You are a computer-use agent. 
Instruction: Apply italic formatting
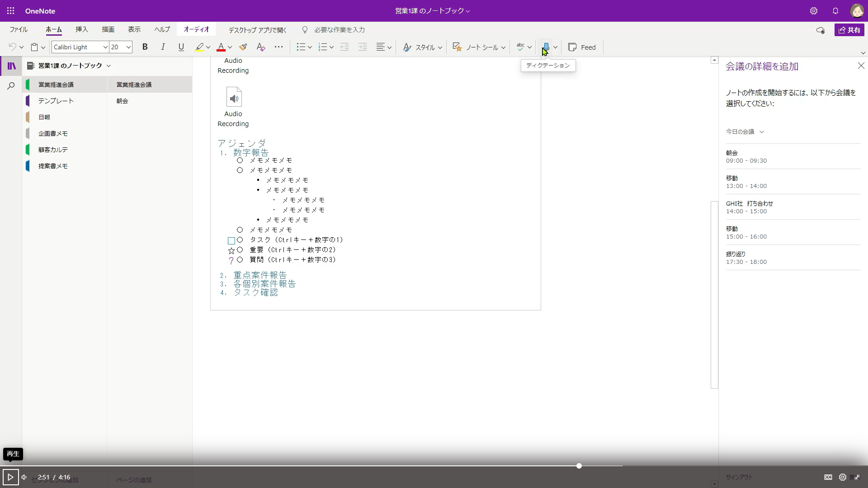(x=163, y=47)
